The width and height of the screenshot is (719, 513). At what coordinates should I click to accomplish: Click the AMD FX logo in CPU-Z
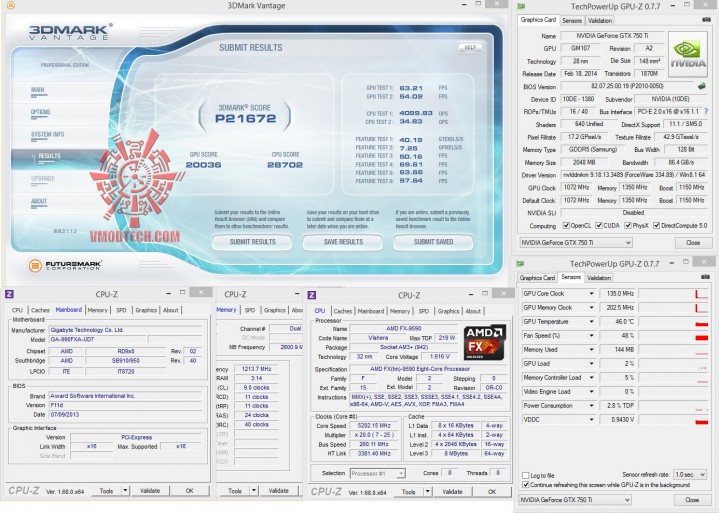pos(485,342)
